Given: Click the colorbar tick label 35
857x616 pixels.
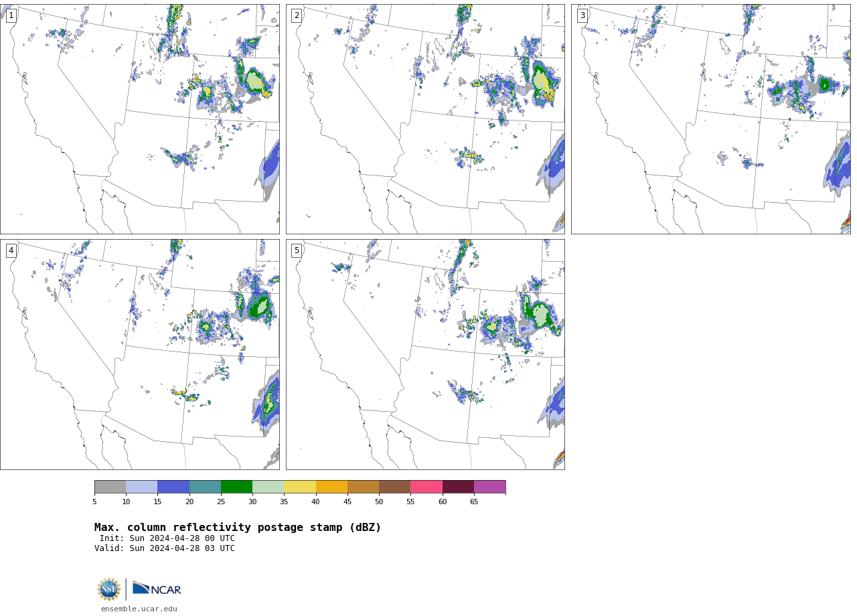Looking at the screenshot, I should (x=285, y=502).
